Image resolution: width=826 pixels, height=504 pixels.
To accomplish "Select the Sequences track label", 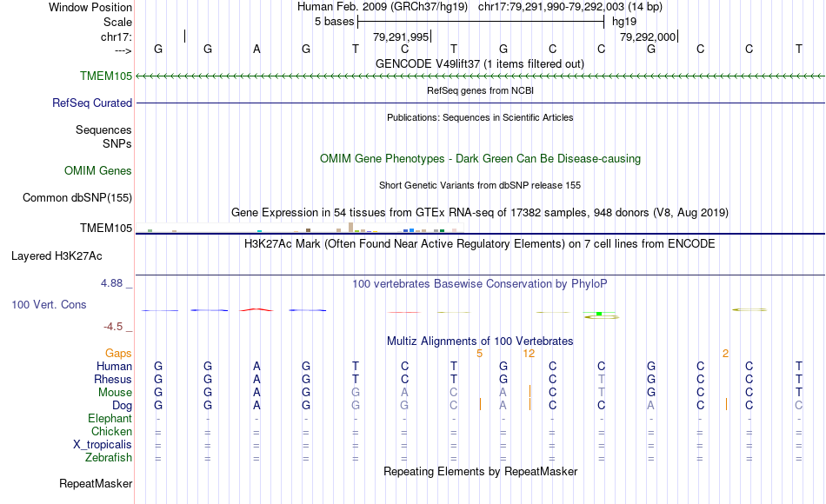I will tap(103, 129).
